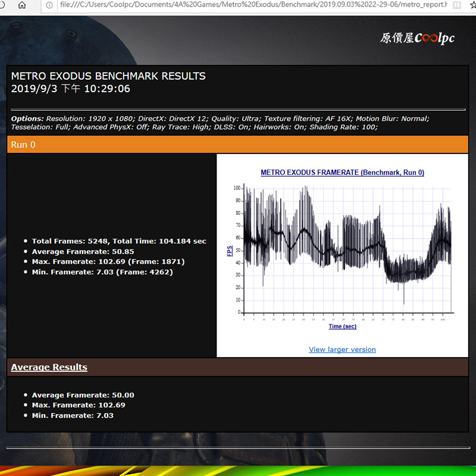Click Min. Framerate: 7.03 (Frame: 4262) line
The height and width of the screenshot is (476, 476).
click(102, 272)
